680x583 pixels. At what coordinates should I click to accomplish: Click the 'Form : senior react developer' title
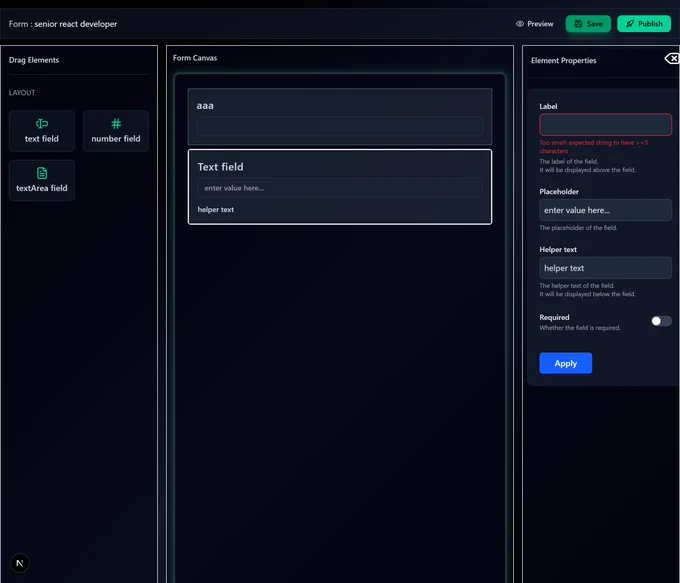coord(63,24)
